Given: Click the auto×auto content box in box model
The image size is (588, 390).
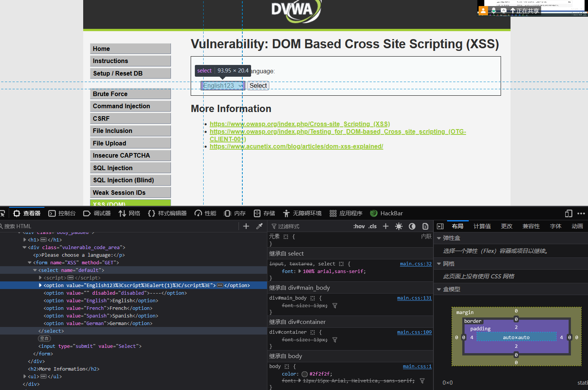Looking at the screenshot, I should (516, 337).
